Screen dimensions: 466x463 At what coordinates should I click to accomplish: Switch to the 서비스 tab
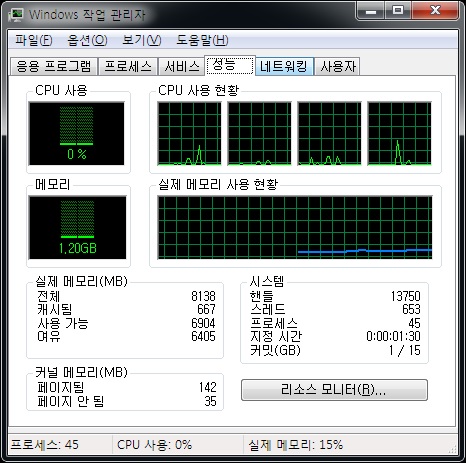182,66
